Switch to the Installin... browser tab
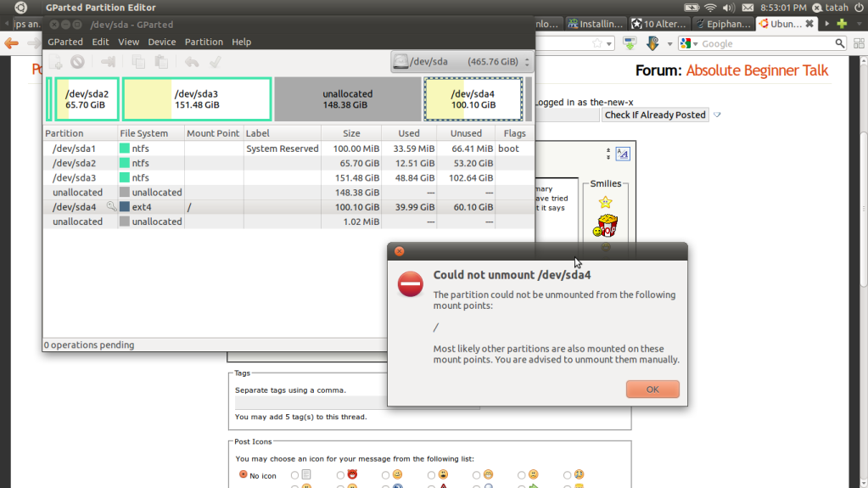 (596, 24)
